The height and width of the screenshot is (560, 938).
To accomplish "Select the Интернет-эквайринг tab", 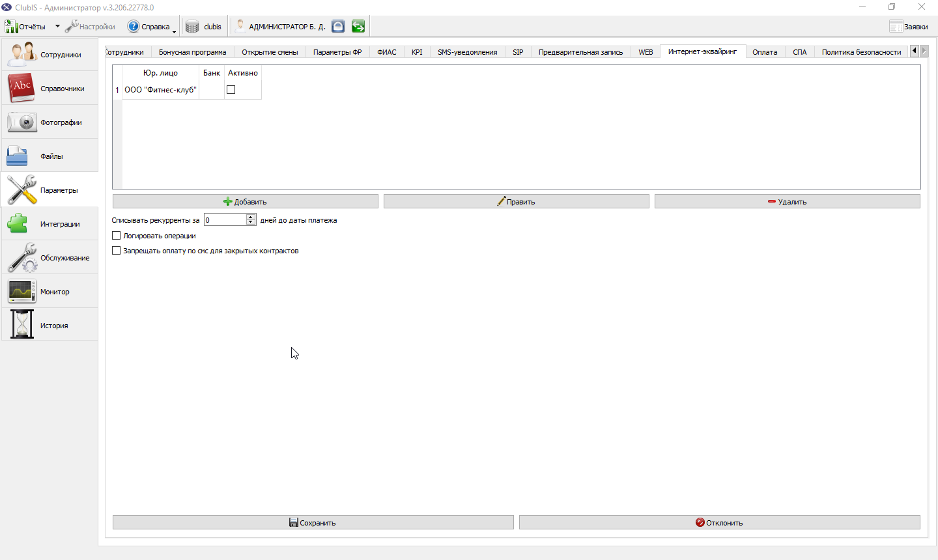I will click(x=702, y=51).
